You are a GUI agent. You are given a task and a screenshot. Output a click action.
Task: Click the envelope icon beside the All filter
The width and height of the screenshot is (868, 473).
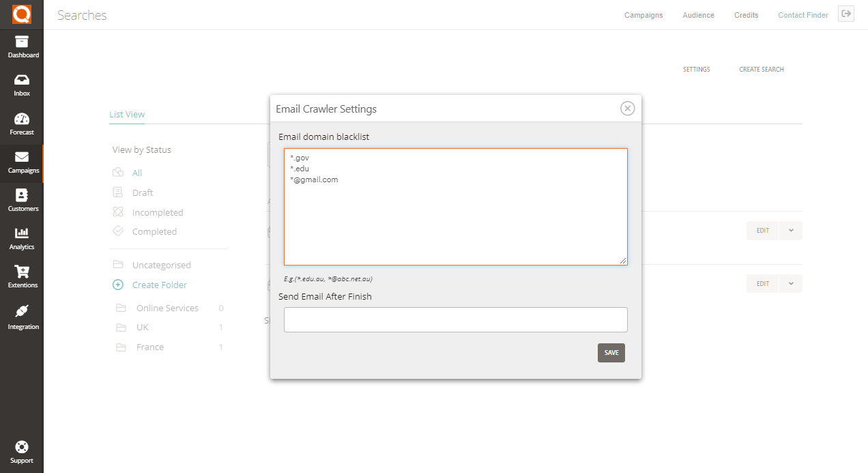click(117, 172)
